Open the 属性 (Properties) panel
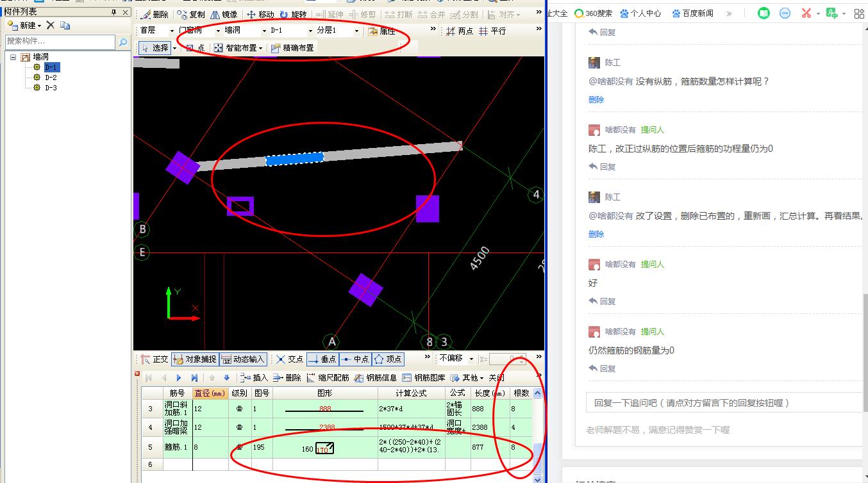Image resolution: width=868 pixels, height=483 pixels. tap(382, 31)
